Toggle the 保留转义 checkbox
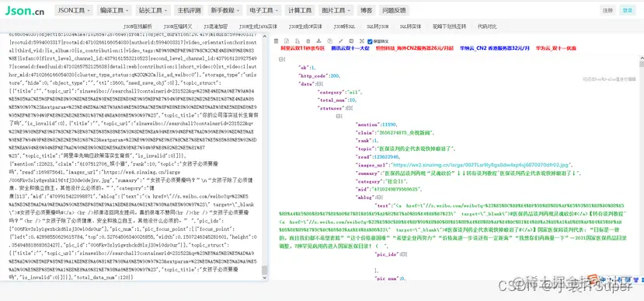 coord(370,41)
